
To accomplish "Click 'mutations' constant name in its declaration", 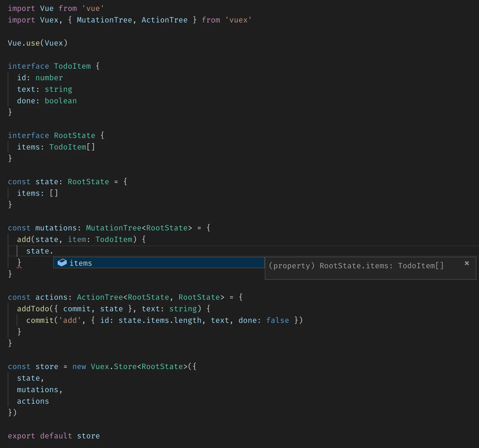I will click(x=56, y=228).
